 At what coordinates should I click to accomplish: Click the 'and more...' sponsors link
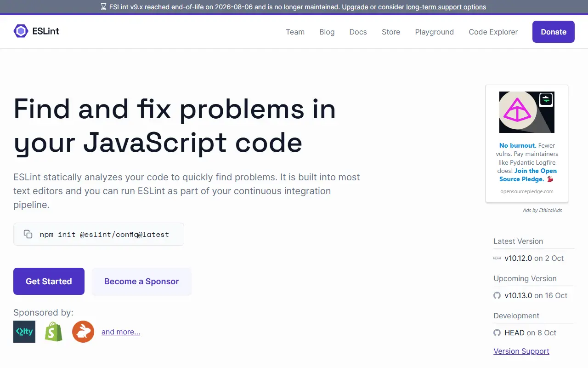[x=121, y=332]
